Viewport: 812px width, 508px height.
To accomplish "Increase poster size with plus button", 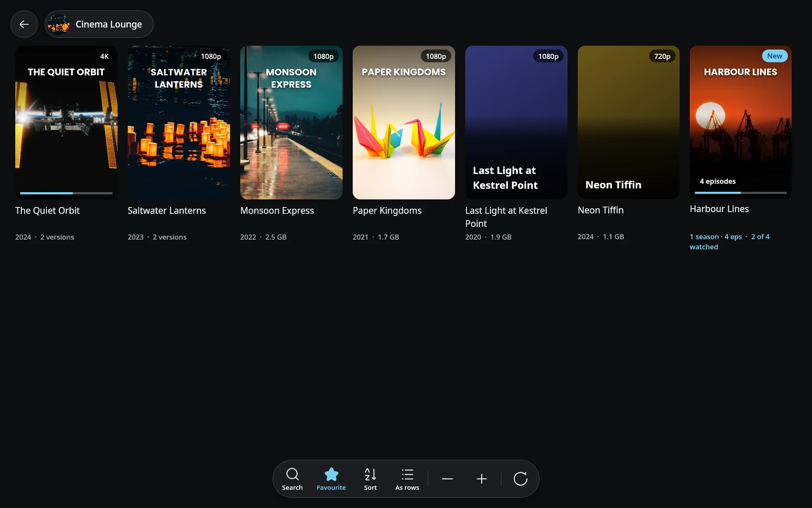I will click(x=482, y=479).
